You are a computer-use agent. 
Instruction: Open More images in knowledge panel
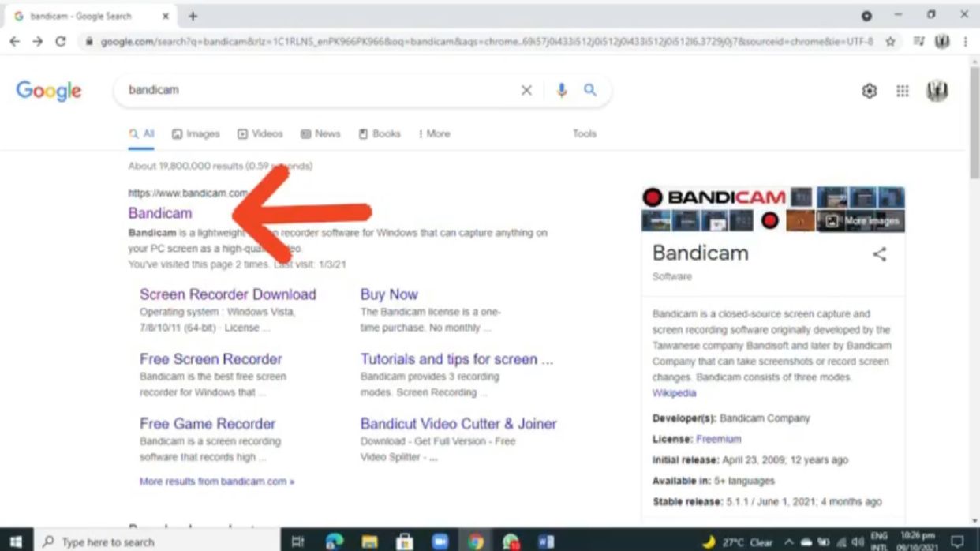(861, 221)
